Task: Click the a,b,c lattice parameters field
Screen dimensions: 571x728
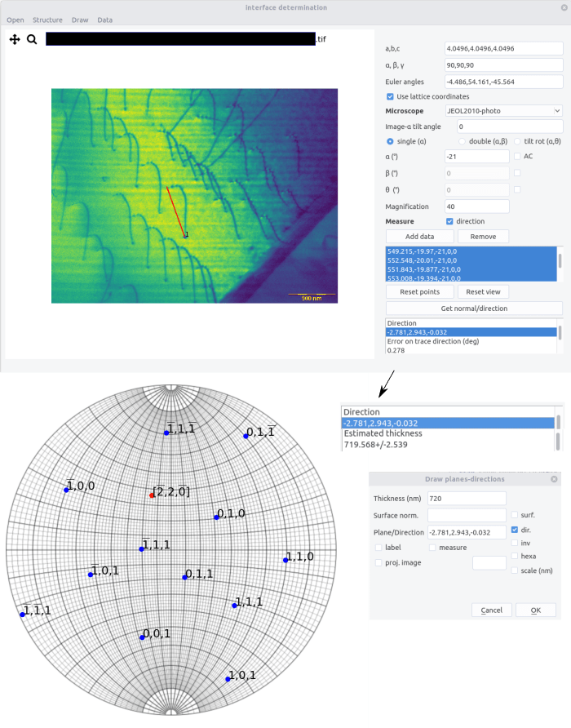Action: 503,48
